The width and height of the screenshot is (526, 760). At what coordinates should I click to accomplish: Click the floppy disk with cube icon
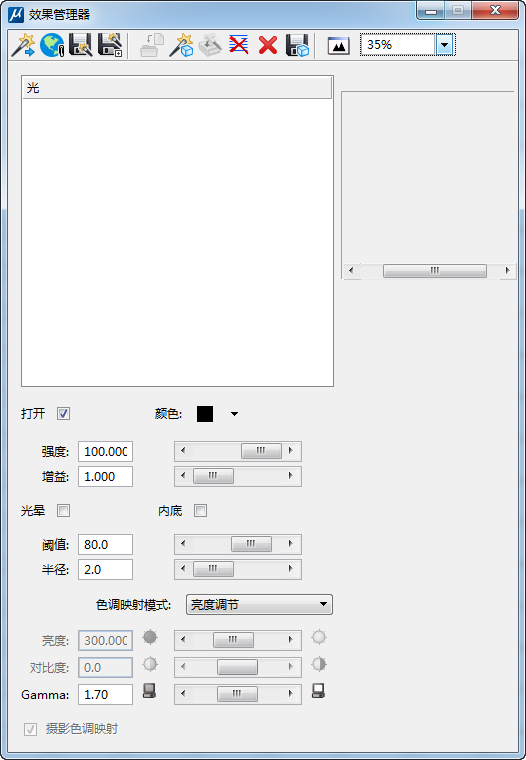click(297, 46)
